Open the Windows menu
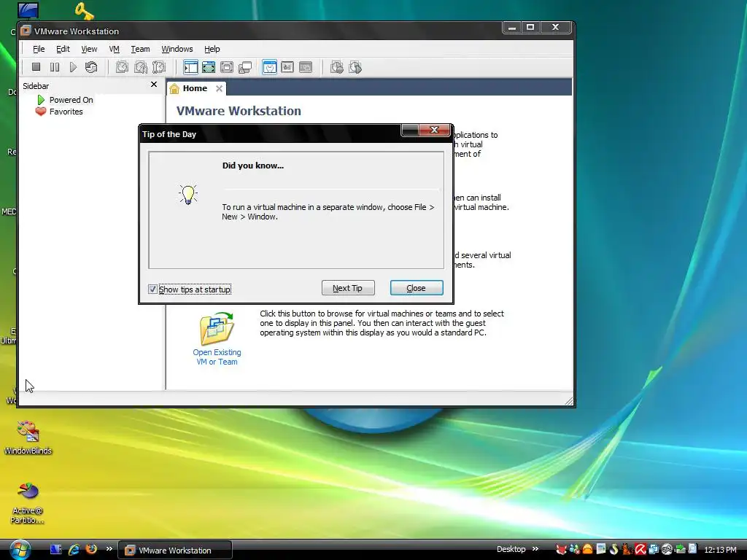Viewport: 747px width, 560px height. [177, 49]
